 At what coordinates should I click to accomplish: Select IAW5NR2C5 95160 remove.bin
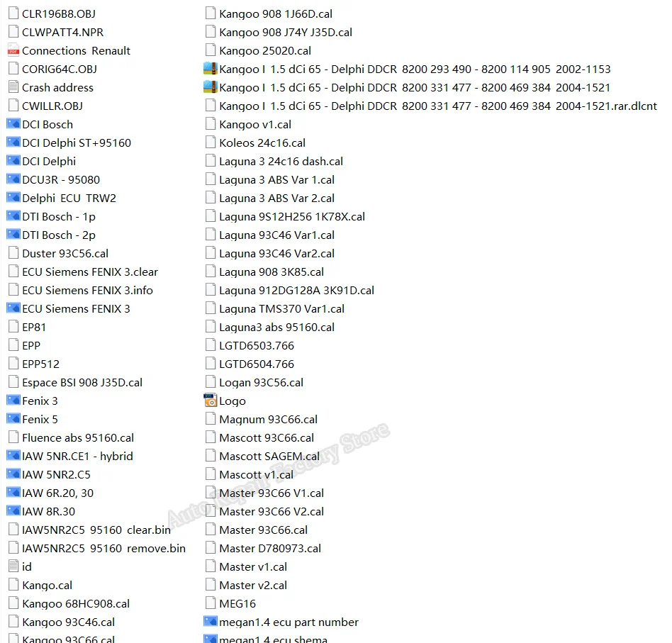coord(97,548)
